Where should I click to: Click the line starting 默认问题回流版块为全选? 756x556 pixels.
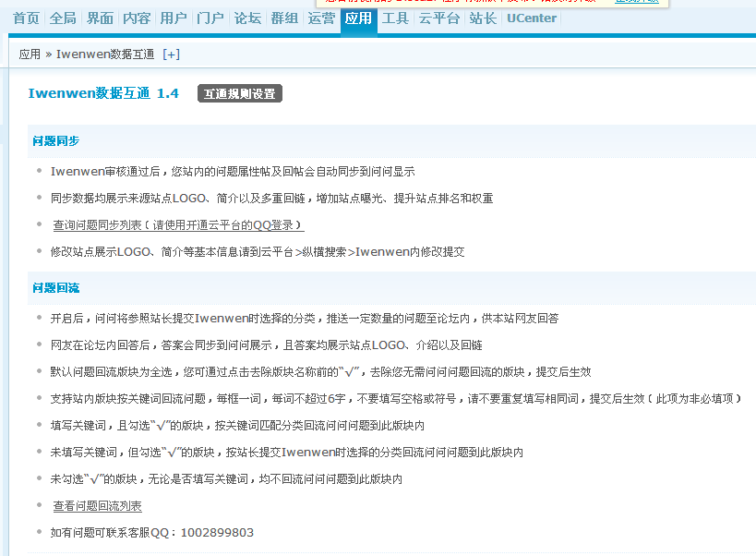tap(320, 372)
